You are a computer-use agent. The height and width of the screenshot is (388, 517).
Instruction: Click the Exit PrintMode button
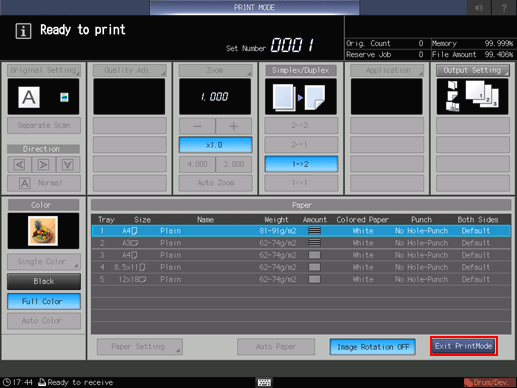[464, 346]
